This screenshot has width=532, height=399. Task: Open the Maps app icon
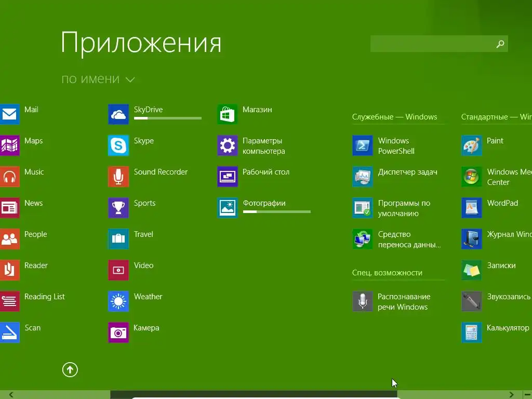[x=9, y=145]
